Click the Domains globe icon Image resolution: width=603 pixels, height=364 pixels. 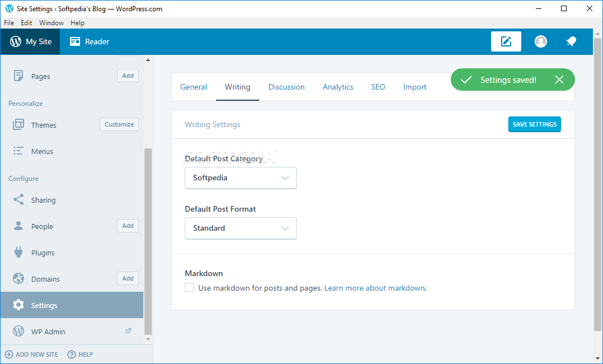(18, 279)
